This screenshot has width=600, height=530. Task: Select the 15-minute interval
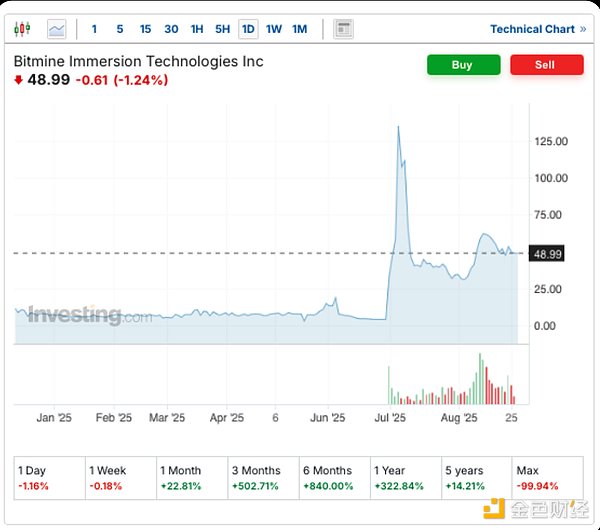pyautogui.click(x=146, y=29)
